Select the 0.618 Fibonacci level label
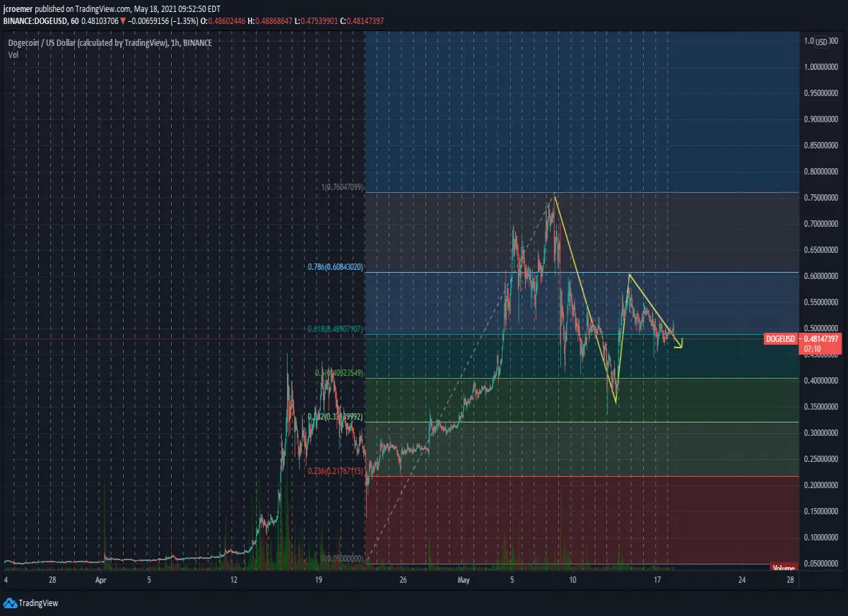848x616 pixels. click(x=336, y=329)
